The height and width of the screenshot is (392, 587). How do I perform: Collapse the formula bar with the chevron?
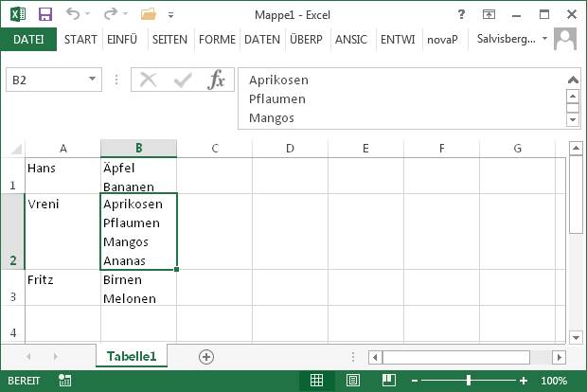pyautogui.click(x=573, y=80)
